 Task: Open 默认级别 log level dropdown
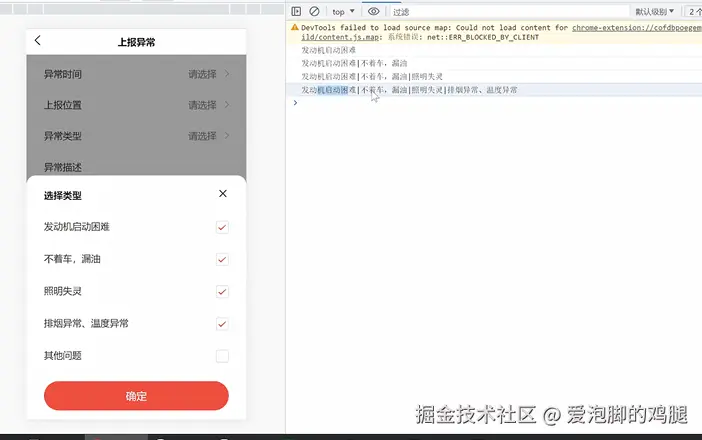[x=655, y=12]
